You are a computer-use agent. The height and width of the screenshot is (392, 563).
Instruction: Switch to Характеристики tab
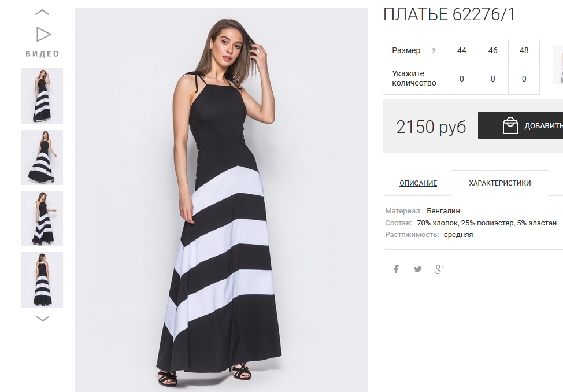pyautogui.click(x=500, y=183)
